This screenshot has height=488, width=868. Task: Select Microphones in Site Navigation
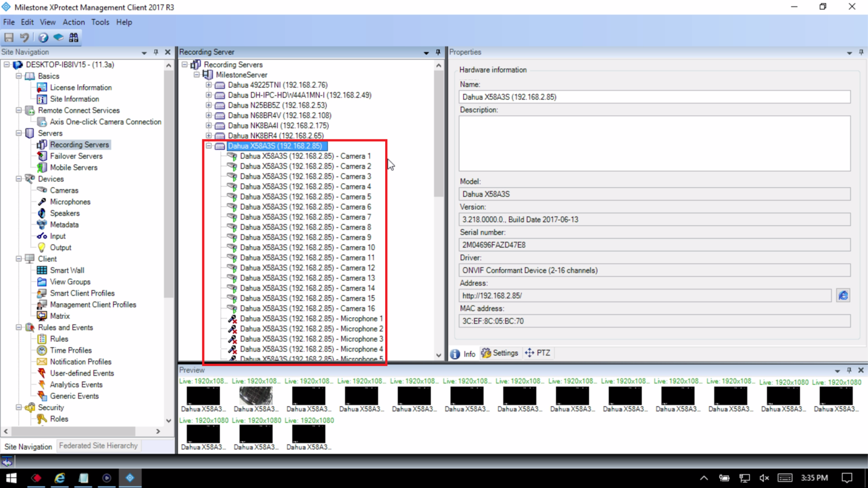pos(70,202)
